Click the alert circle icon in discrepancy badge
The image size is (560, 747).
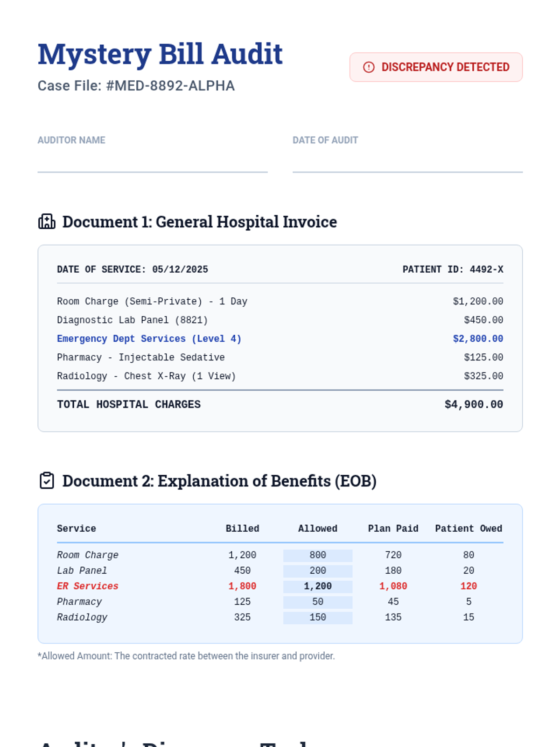[x=369, y=67]
